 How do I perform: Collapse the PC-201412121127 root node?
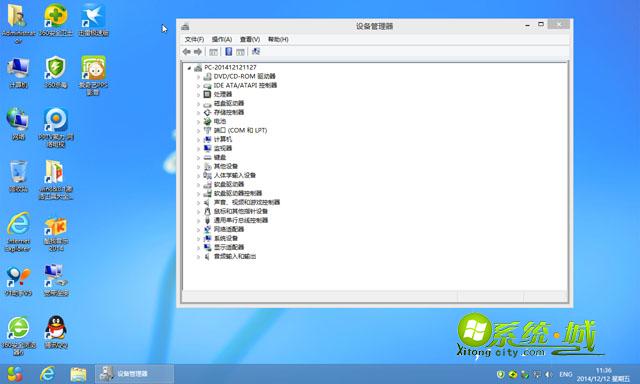point(189,68)
